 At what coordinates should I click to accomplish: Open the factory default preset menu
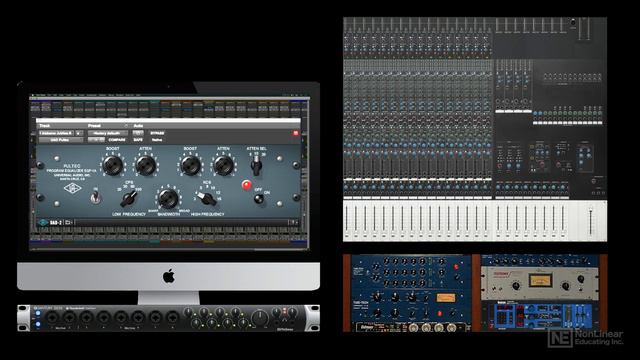107,133
